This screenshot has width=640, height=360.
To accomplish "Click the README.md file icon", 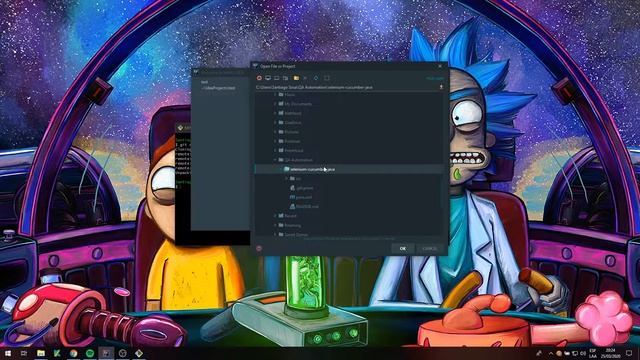I will click(x=292, y=207).
